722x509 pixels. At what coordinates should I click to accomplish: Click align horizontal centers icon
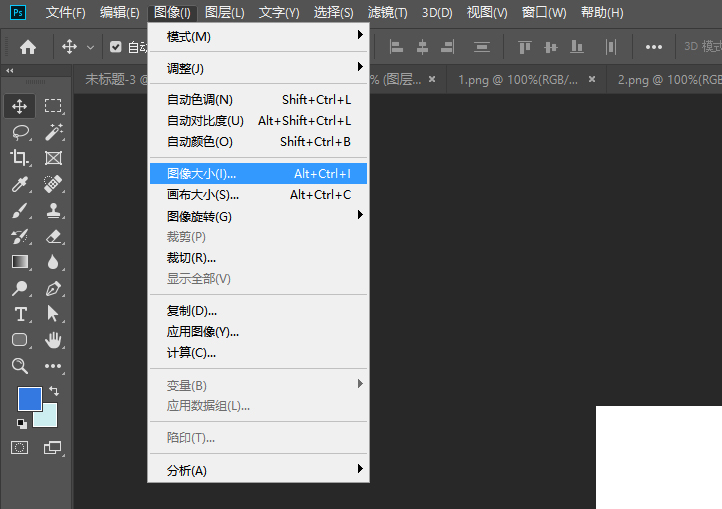(x=422, y=47)
